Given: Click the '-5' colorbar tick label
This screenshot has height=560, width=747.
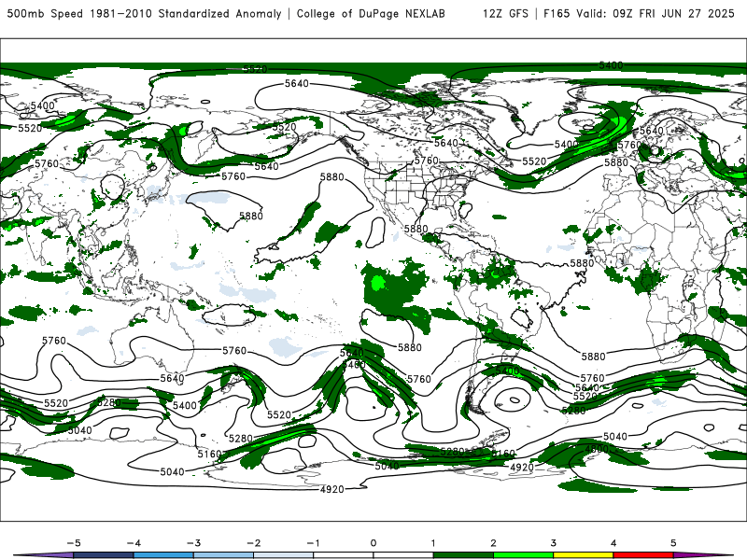Looking at the screenshot, I should coord(74,543).
